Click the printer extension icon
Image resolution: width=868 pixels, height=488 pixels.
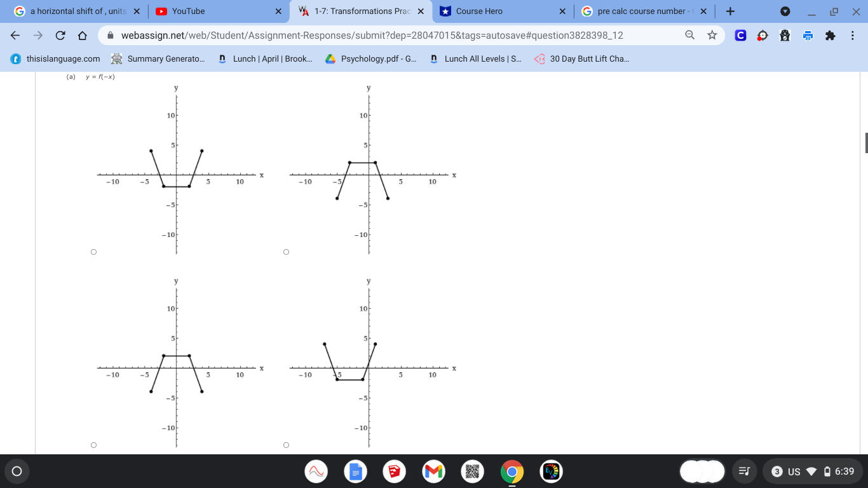coord(807,36)
